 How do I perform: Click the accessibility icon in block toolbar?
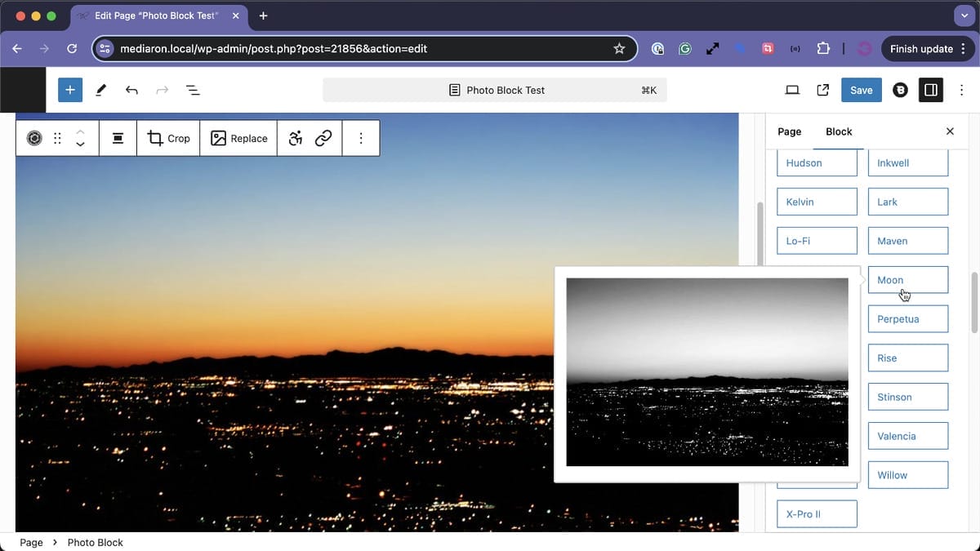coord(296,139)
